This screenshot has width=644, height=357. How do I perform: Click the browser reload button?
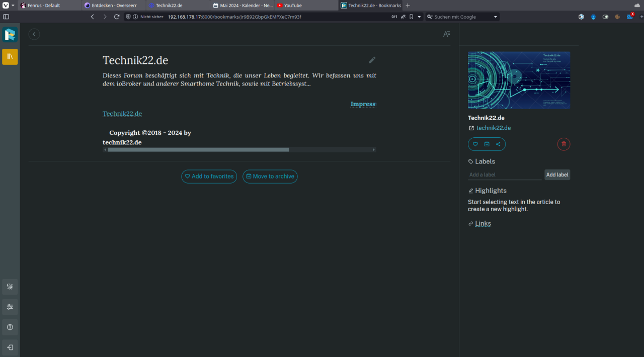pos(117,17)
